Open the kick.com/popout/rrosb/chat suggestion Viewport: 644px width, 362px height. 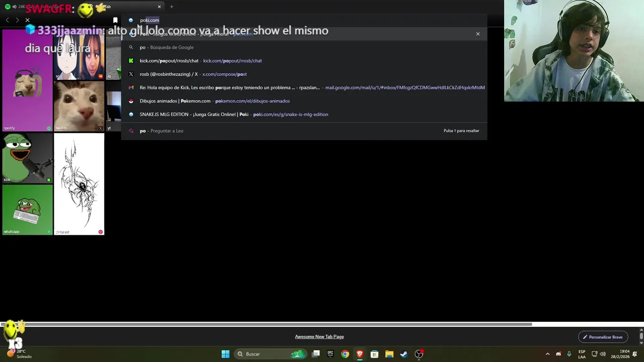(x=304, y=61)
